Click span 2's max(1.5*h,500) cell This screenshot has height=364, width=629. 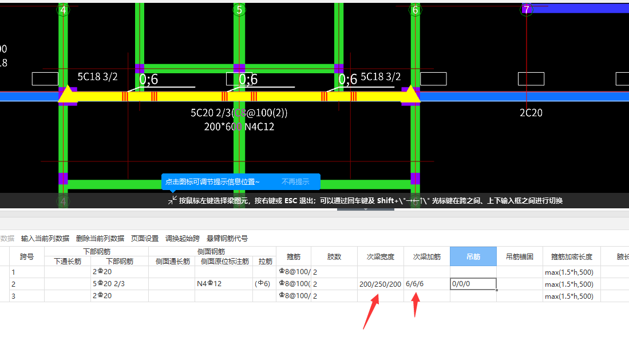(572, 284)
